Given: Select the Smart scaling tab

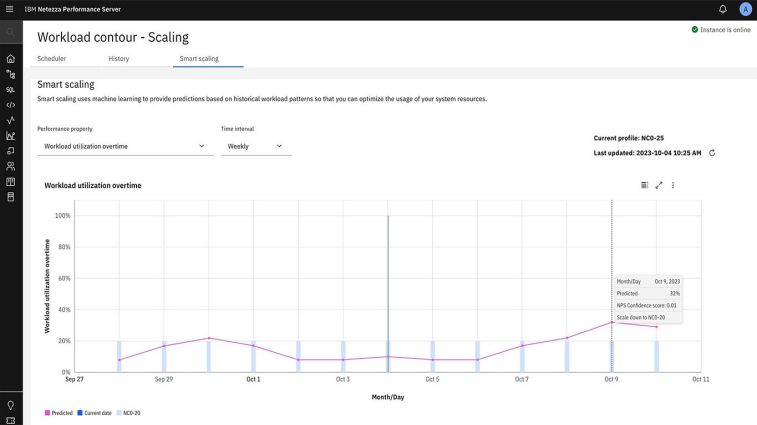Looking at the screenshot, I should (x=199, y=59).
